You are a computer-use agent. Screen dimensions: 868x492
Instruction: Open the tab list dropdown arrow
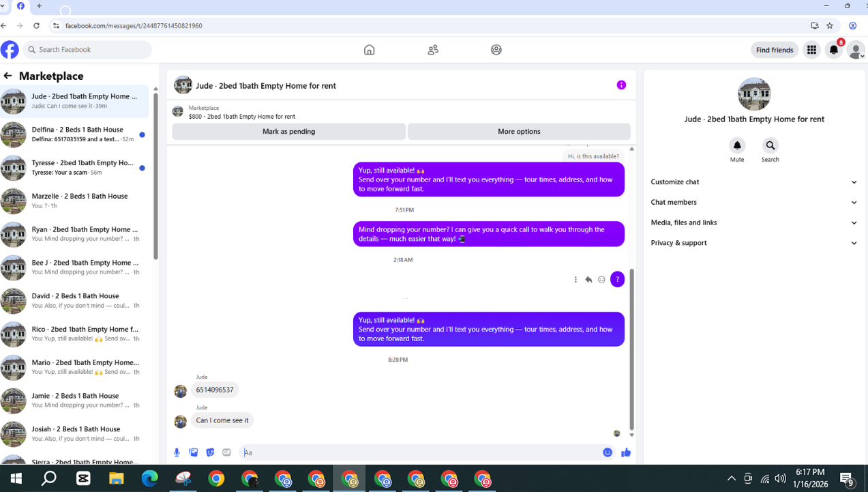3,6
